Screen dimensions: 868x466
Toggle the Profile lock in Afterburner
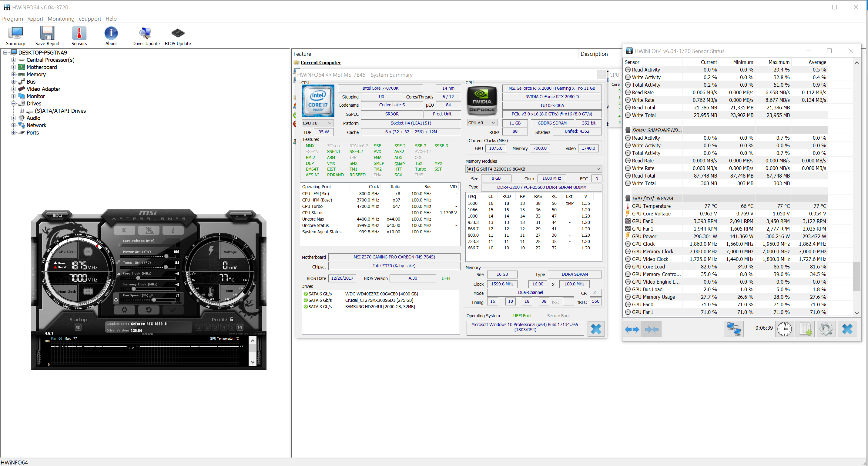click(x=232, y=319)
